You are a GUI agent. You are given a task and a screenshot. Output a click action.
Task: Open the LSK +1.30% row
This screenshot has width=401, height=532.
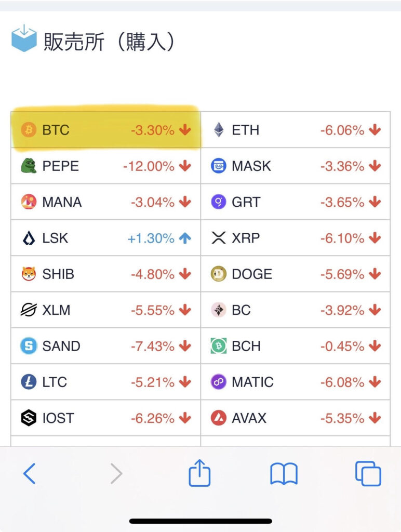click(x=106, y=238)
